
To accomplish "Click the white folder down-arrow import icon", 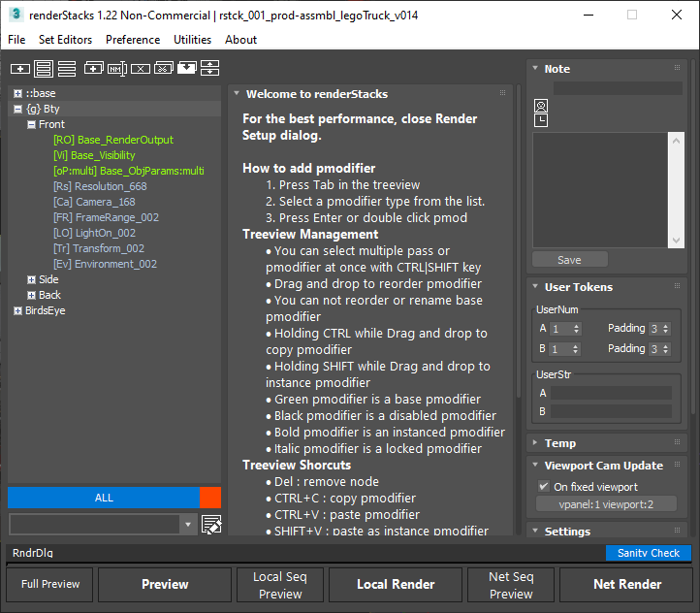I will [x=186, y=68].
